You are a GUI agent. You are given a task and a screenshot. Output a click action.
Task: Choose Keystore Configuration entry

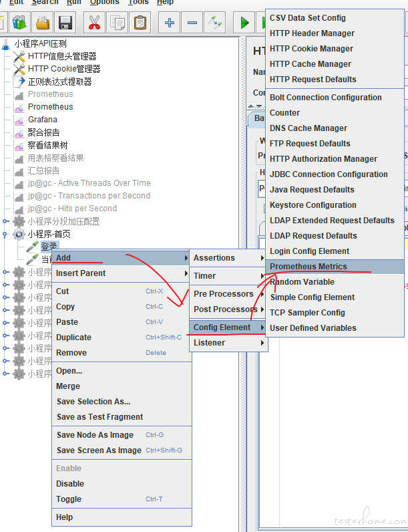pos(335,205)
